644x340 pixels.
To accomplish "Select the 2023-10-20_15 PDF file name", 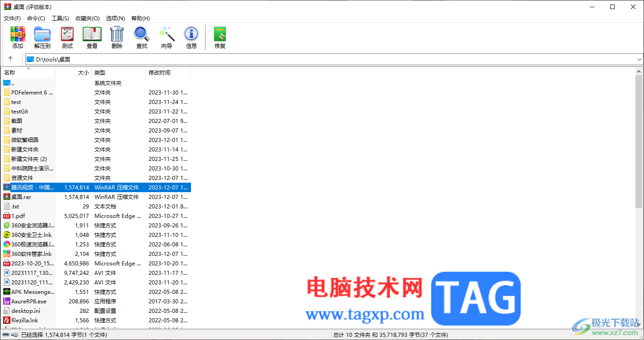I will 33,263.
